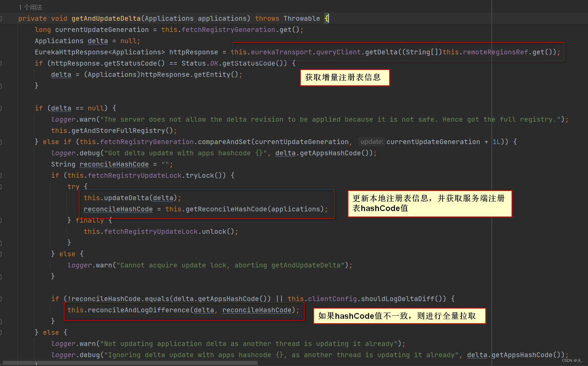Click the 'Cannot acquire update lock' string

230,265
